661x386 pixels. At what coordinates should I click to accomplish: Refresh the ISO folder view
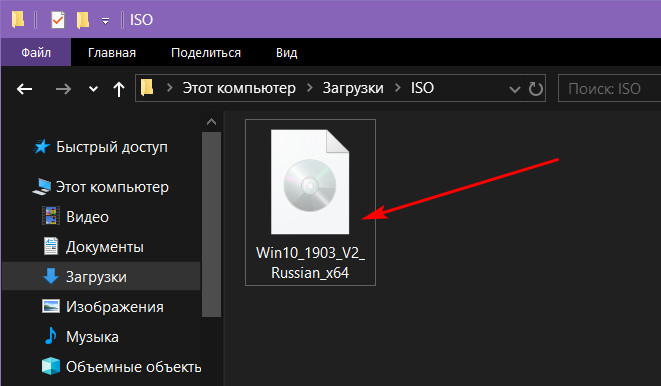point(535,88)
